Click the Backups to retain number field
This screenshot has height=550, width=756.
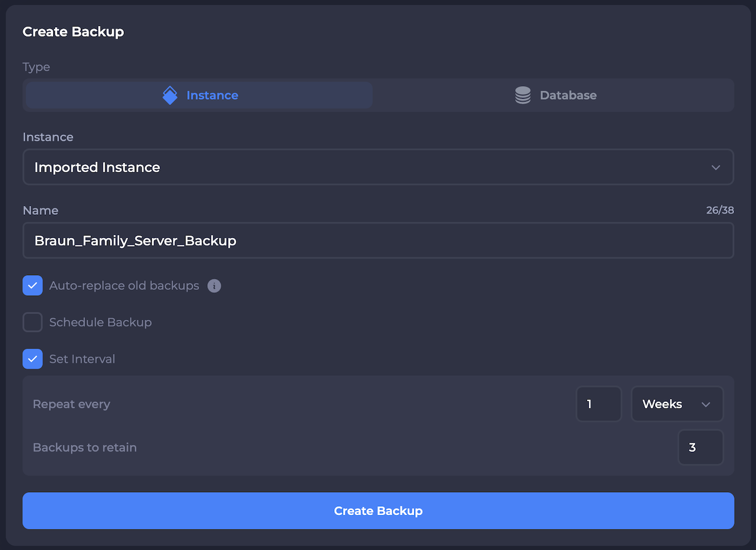click(x=700, y=447)
